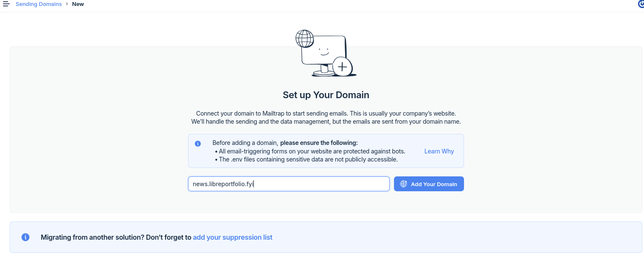Viewport: 644px width, 258px height.
Task: Click the plus circle on the mascot illustration
Action: 342,67
